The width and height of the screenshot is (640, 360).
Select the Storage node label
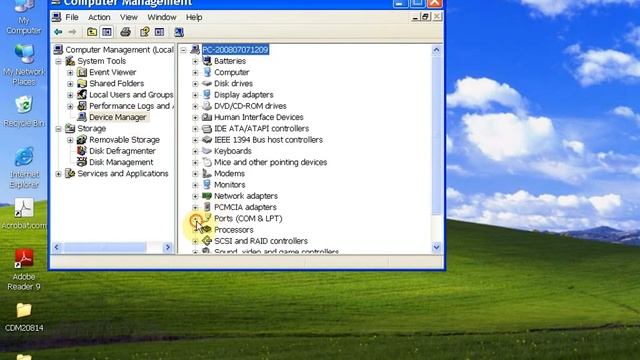pos(92,129)
